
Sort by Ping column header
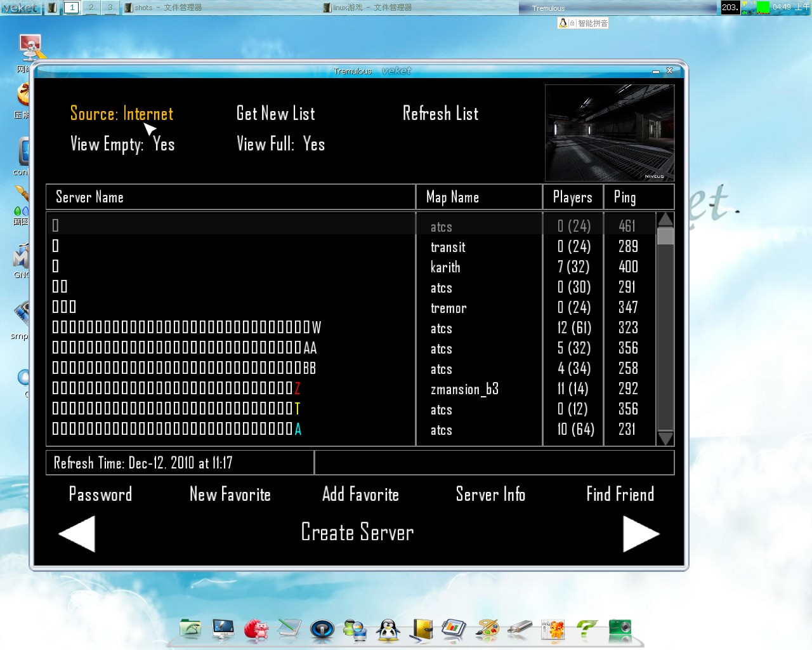pos(639,197)
